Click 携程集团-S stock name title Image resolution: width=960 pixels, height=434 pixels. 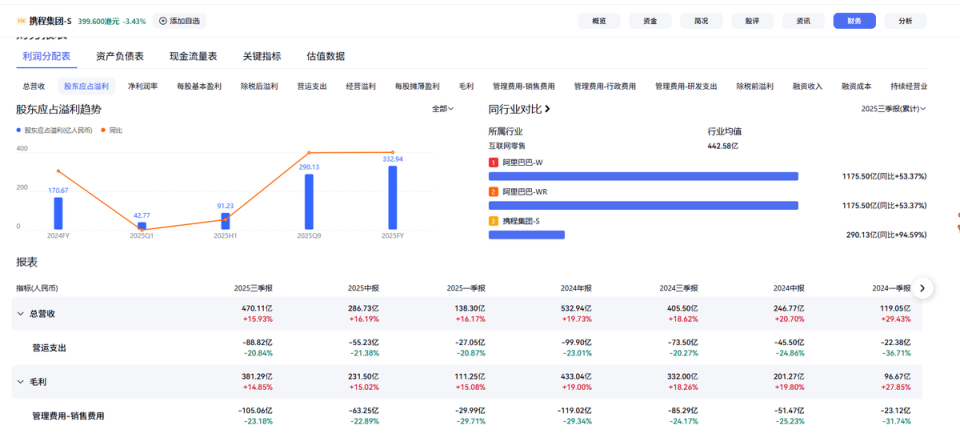pos(50,21)
